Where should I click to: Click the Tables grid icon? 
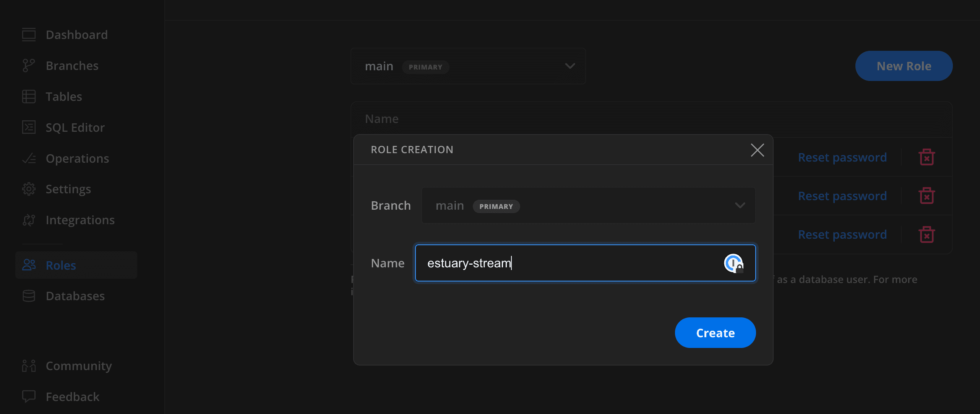[29, 97]
